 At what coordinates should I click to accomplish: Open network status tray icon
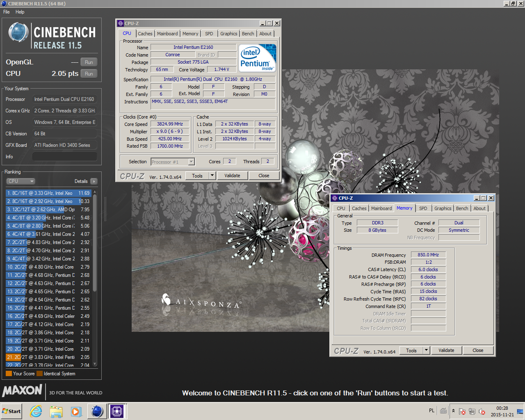472,411
